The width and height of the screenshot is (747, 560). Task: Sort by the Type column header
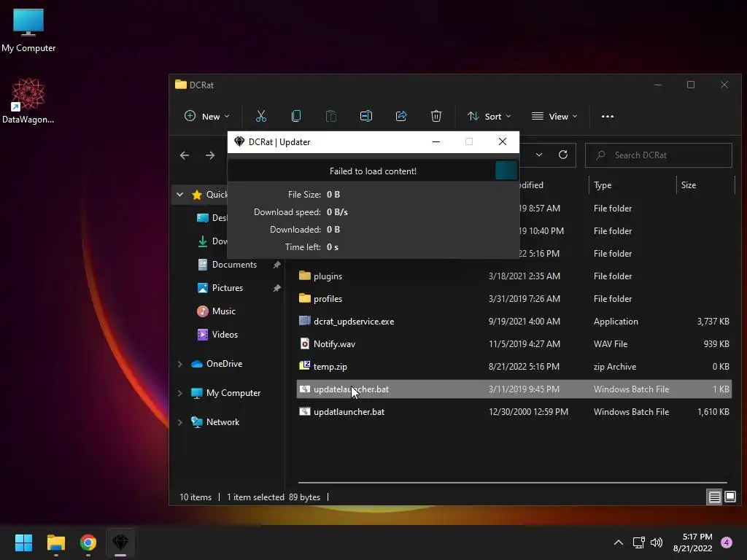click(632, 184)
